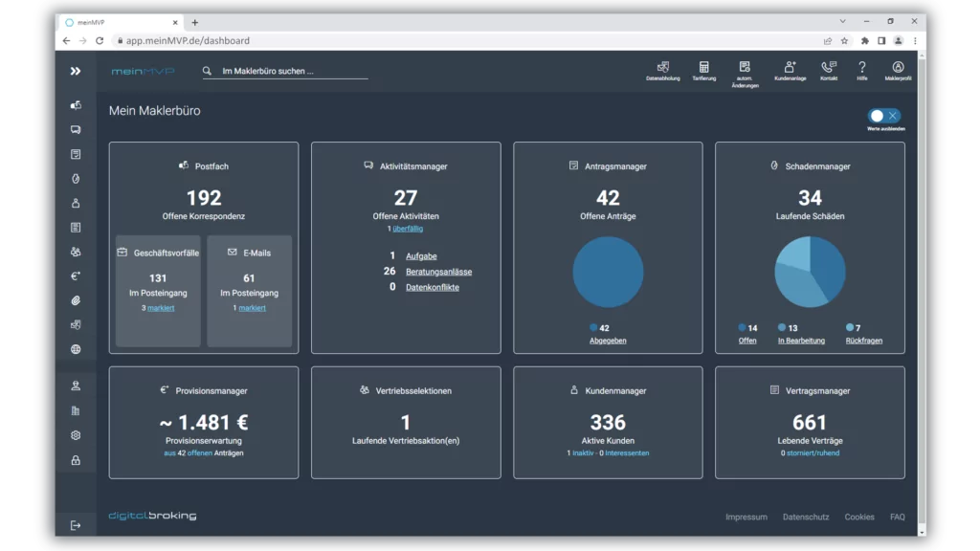Click the logout icon at sidebar bottom

[76, 525]
